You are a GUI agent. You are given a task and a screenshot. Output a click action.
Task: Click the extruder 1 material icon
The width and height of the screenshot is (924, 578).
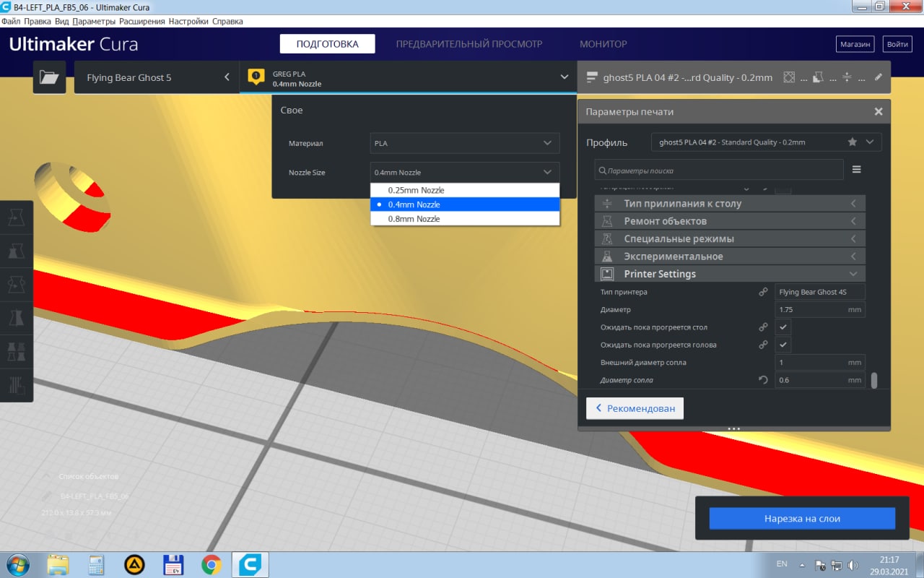tap(256, 77)
